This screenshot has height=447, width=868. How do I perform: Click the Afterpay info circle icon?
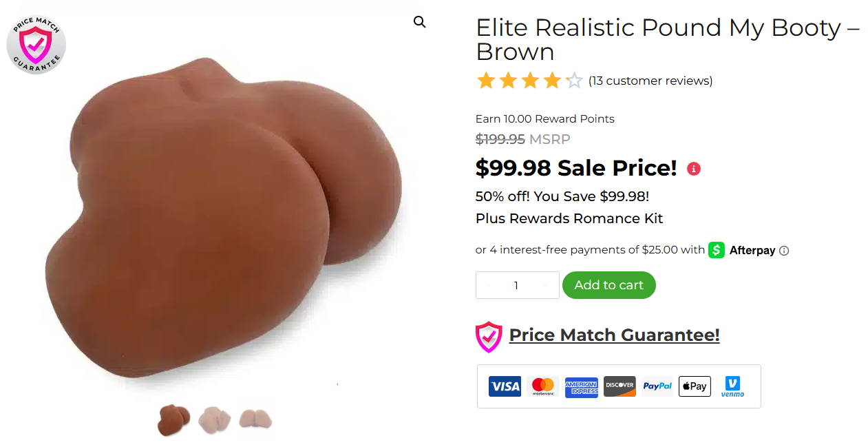click(784, 251)
